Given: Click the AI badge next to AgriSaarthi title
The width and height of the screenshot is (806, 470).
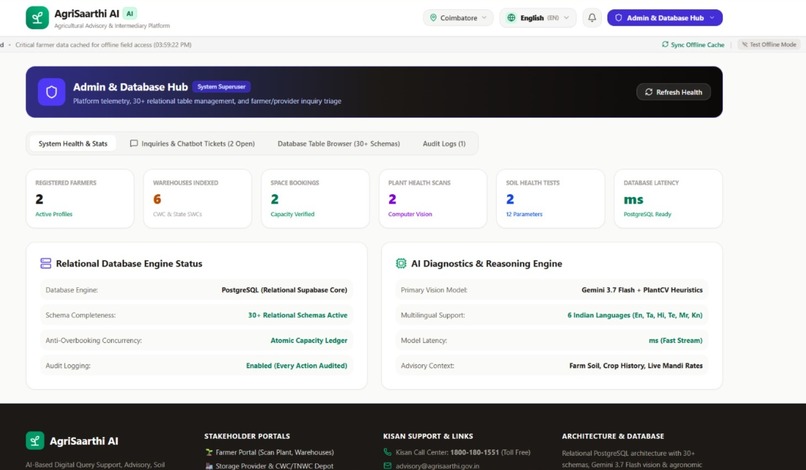Looking at the screenshot, I should tap(130, 14).
